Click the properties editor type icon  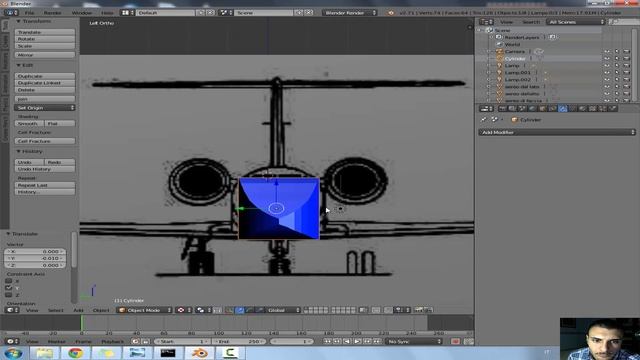tap(486, 109)
